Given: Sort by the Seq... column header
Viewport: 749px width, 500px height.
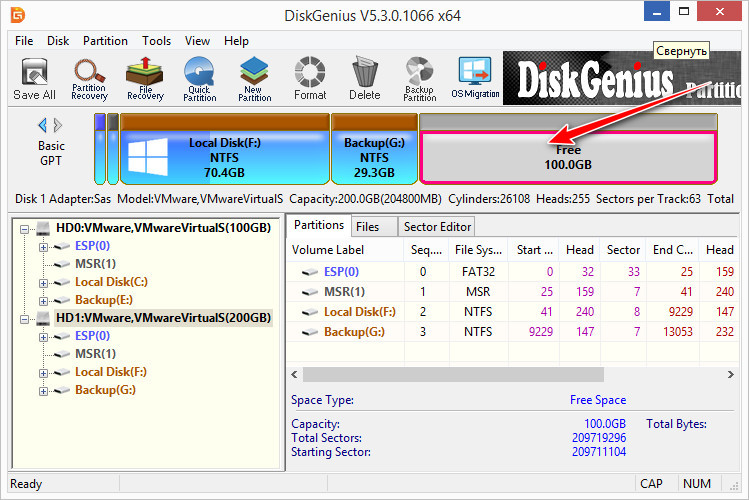Looking at the screenshot, I should (426, 250).
